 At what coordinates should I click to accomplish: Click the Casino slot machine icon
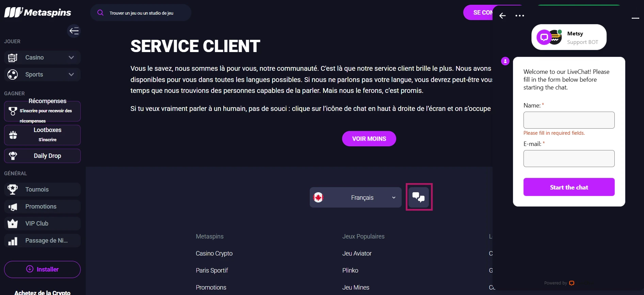(x=13, y=58)
